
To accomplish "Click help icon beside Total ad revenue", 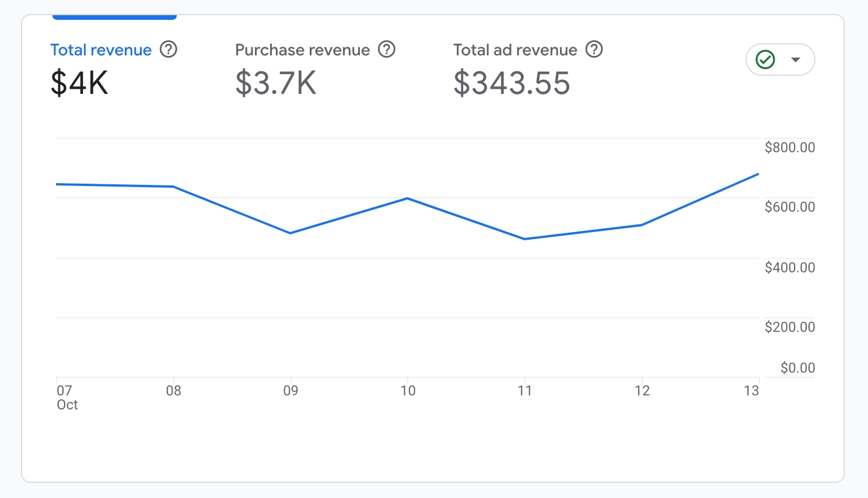I will [x=594, y=50].
